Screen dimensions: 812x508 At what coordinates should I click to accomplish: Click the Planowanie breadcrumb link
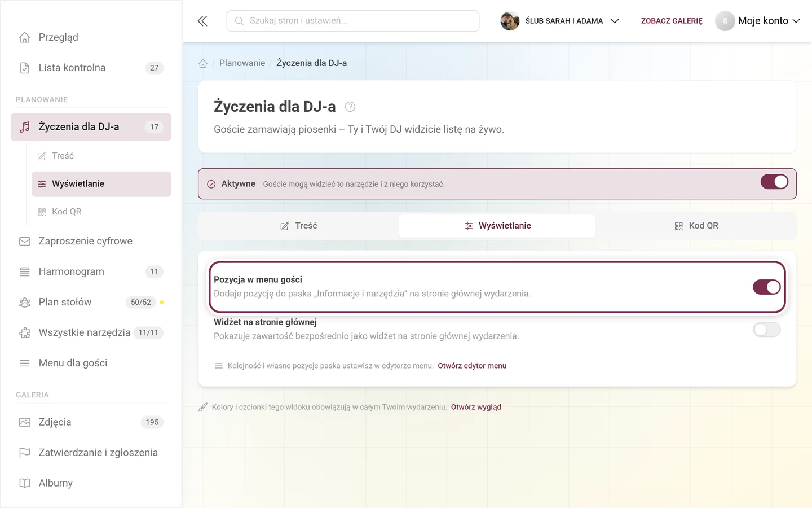tap(242, 63)
